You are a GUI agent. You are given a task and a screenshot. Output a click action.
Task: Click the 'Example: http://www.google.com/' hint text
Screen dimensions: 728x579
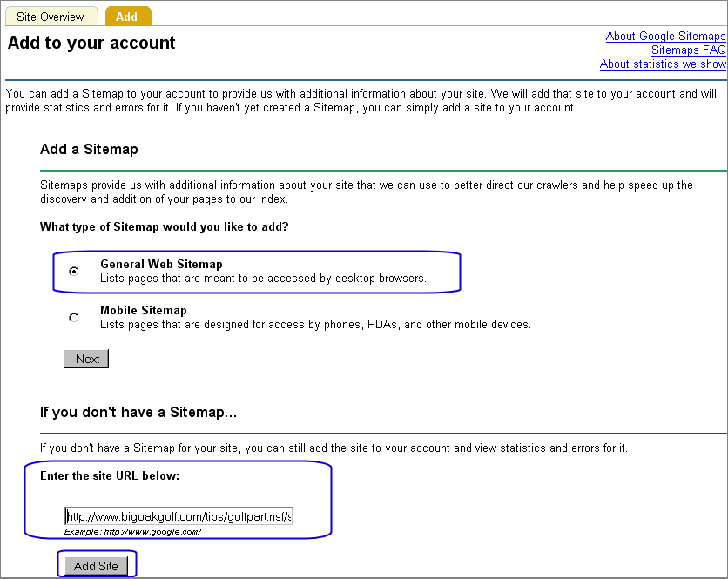pos(132,532)
